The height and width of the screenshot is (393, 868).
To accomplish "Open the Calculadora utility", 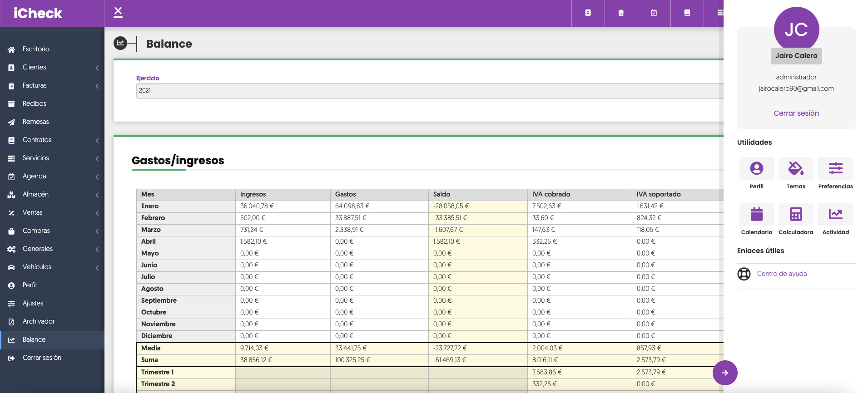I will tap(796, 215).
